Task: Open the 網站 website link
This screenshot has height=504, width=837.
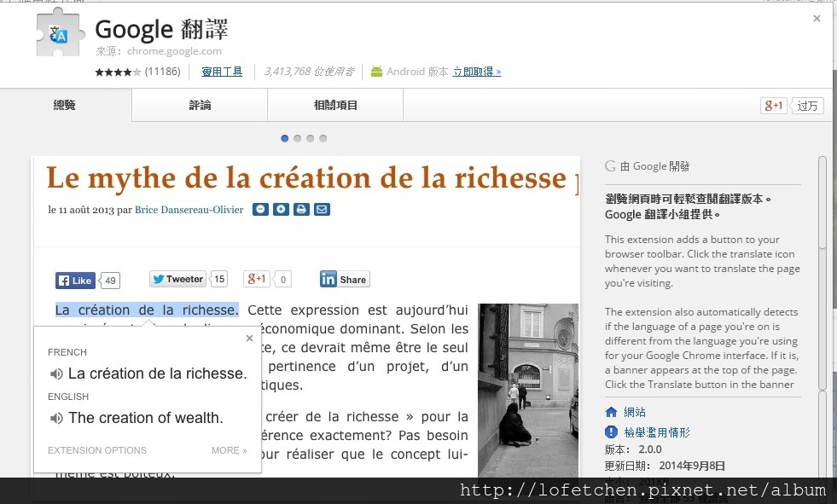Action: tap(635, 412)
